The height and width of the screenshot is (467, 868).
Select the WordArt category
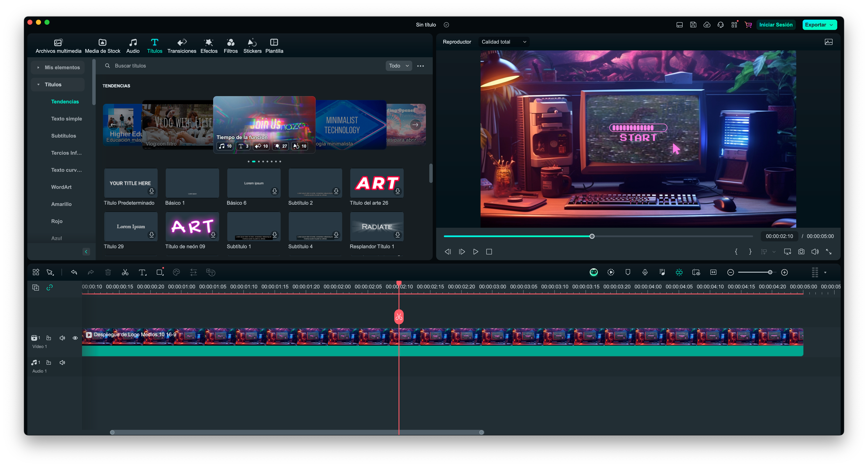61,187
